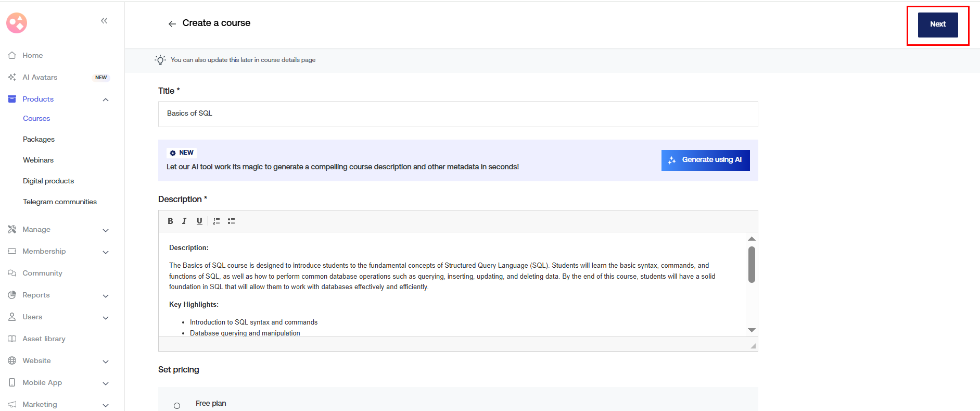Expand the Reports section
980x411 pixels.
pyautogui.click(x=106, y=295)
